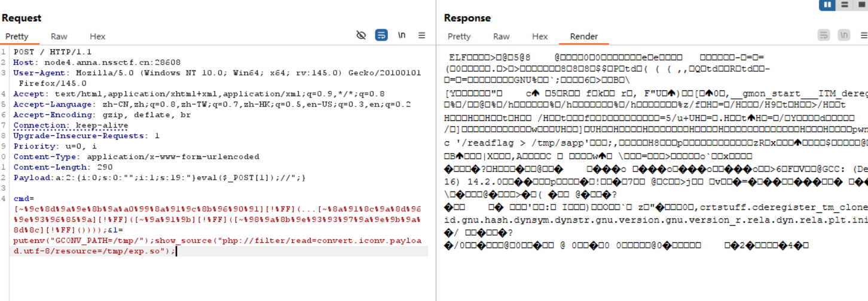Click the 'Firefox/145.0' continuation line

pos(53,83)
